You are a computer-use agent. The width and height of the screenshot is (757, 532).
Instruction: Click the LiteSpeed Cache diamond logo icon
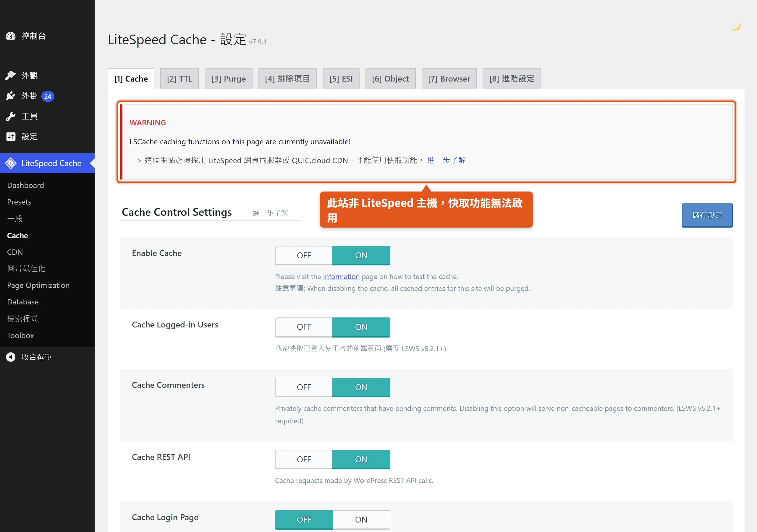tap(11, 163)
